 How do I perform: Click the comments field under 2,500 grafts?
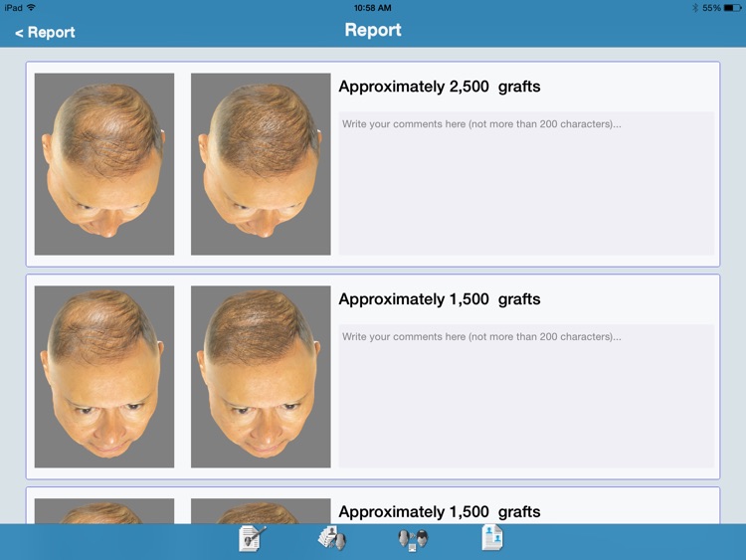point(526,184)
